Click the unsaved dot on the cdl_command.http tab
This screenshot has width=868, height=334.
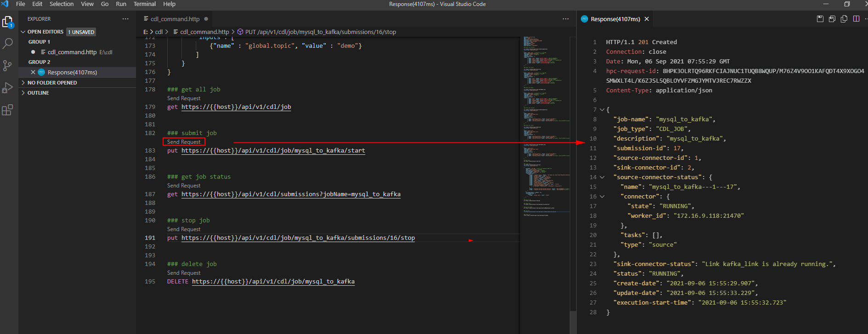pos(206,19)
